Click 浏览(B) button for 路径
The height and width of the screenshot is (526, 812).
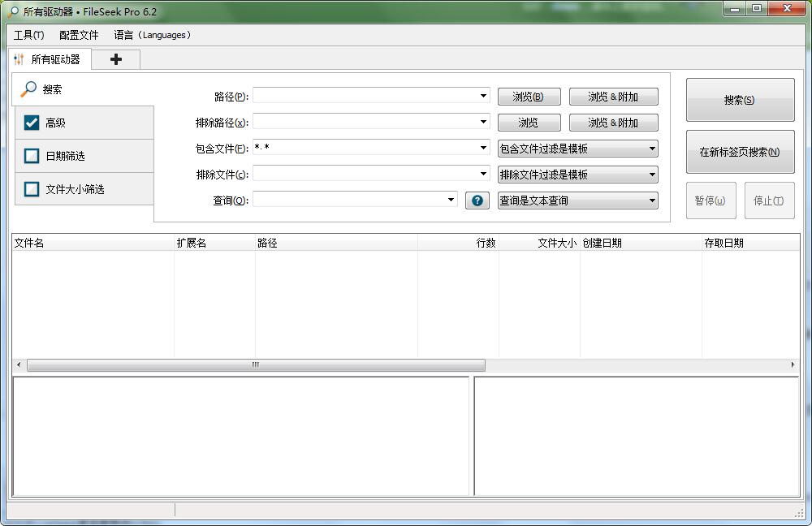529,97
